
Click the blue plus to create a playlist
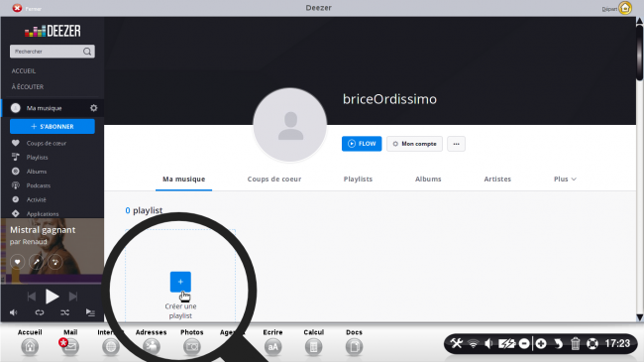pos(180,282)
